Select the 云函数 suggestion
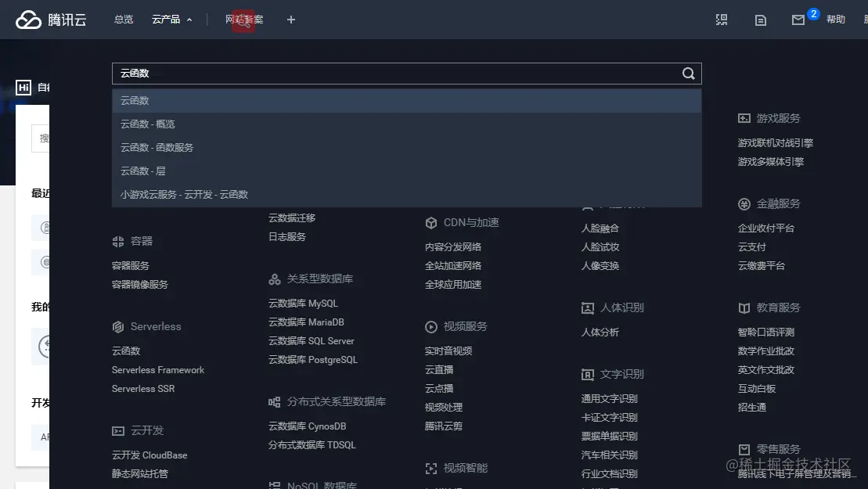The width and height of the screenshot is (868, 489). coord(407,101)
